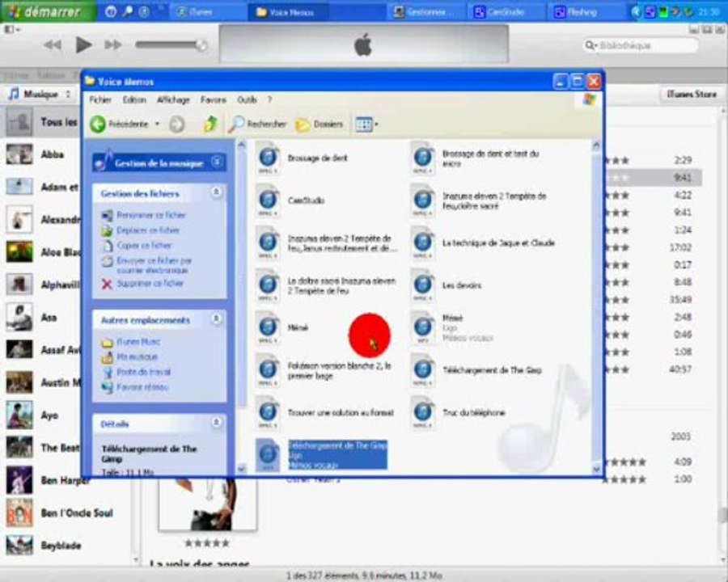Click the task pane scrollbar up arrow

[241, 145]
